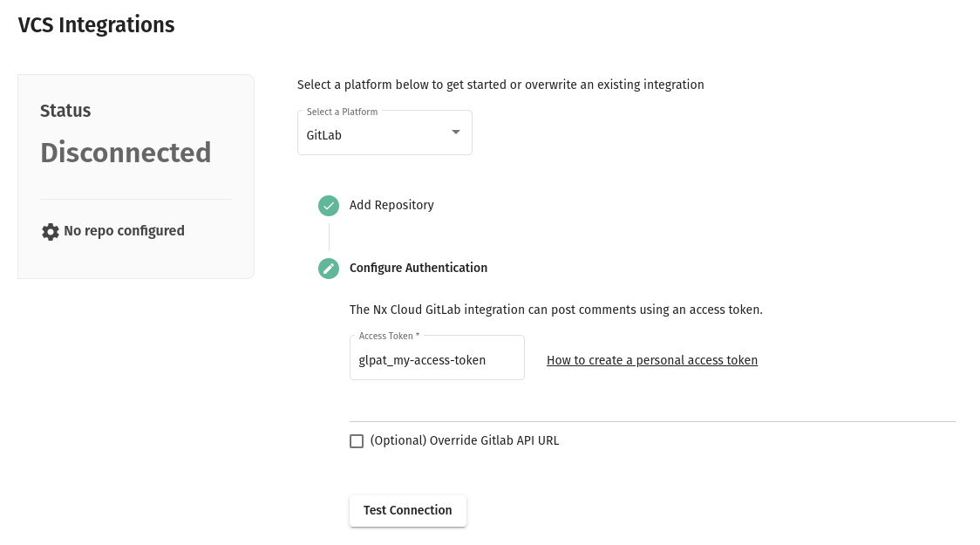The image size is (980, 545).
Task: Click the instruction text about selecting a platform
Action: click(x=500, y=85)
